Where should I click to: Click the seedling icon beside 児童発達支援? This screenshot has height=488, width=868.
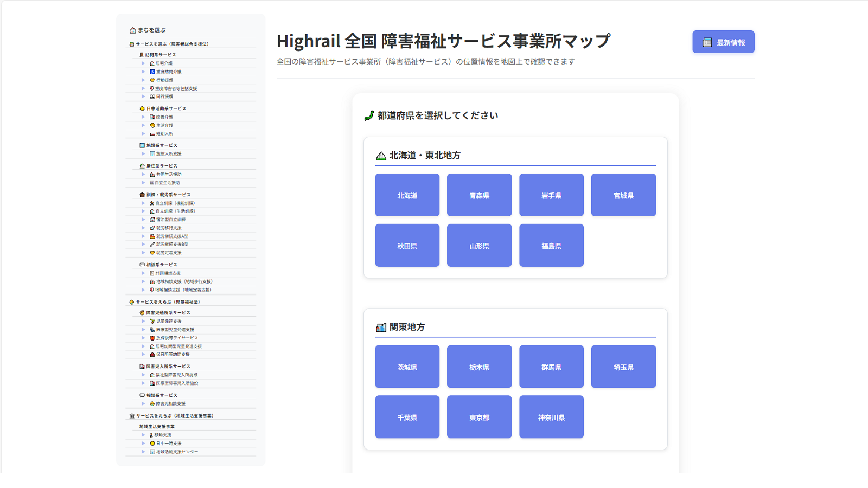tap(152, 322)
